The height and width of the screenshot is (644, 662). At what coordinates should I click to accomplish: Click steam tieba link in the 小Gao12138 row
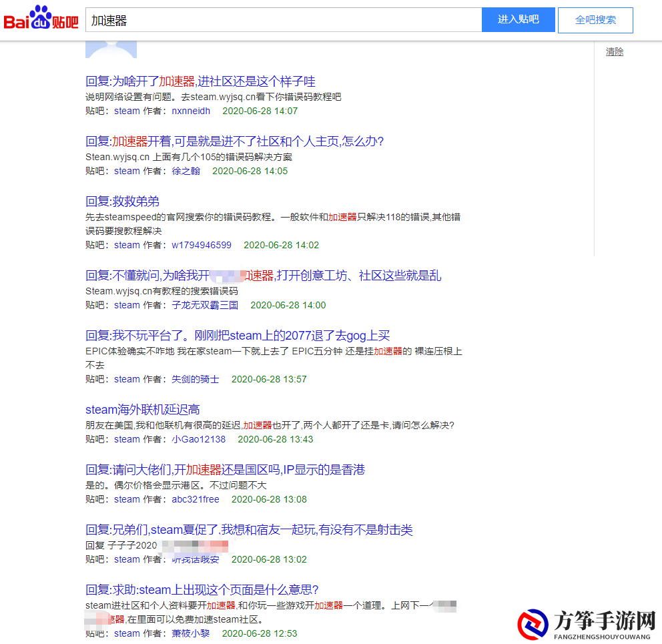pos(127,439)
